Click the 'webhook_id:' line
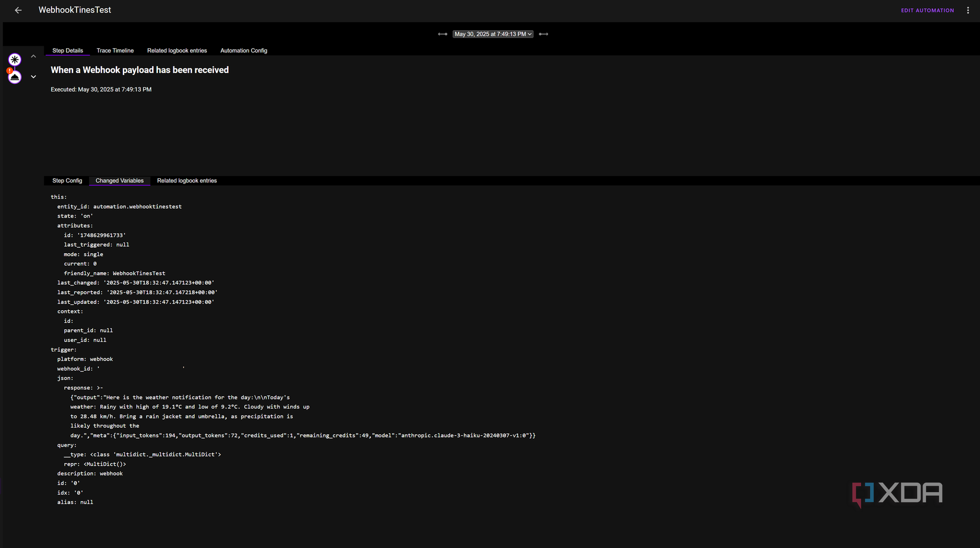The width and height of the screenshot is (980, 548). coord(121,369)
